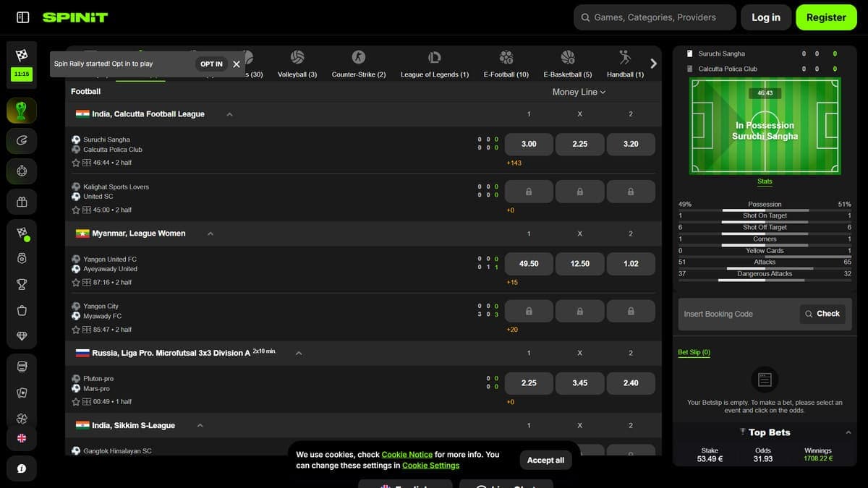The height and width of the screenshot is (488, 868).
Task: Open match tracker icon for Kalighat Sports Lovers match
Action: tap(87, 210)
